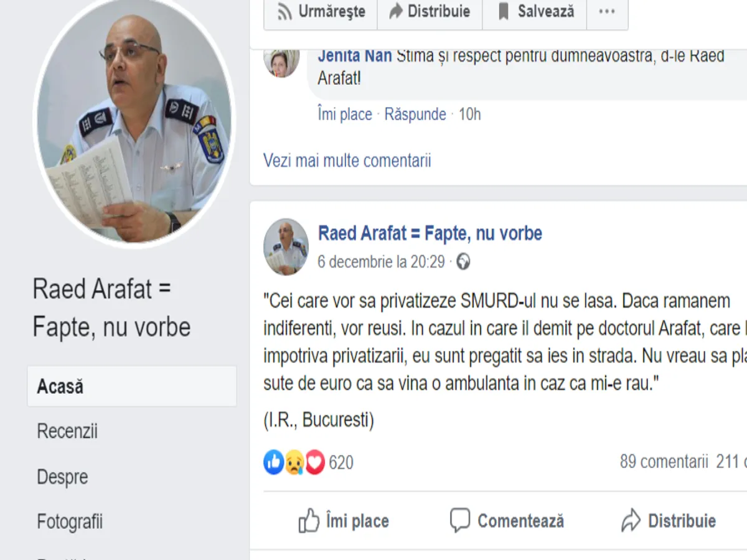The image size is (747, 560).
Task: Open the post timestamp 6 decembrie la 20:29
Action: pyautogui.click(x=381, y=262)
